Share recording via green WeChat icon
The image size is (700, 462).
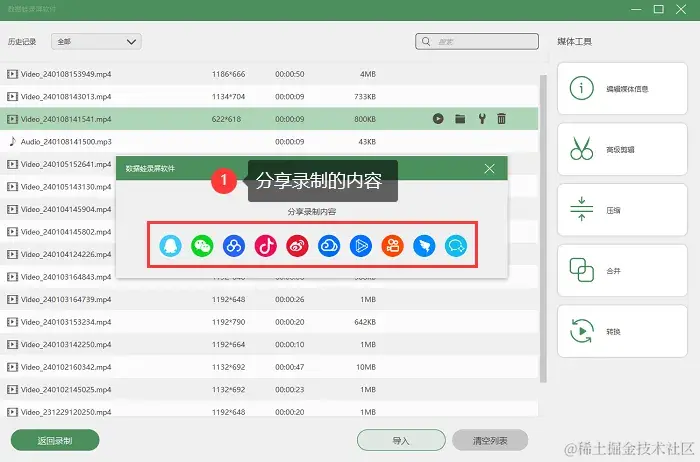(202, 246)
